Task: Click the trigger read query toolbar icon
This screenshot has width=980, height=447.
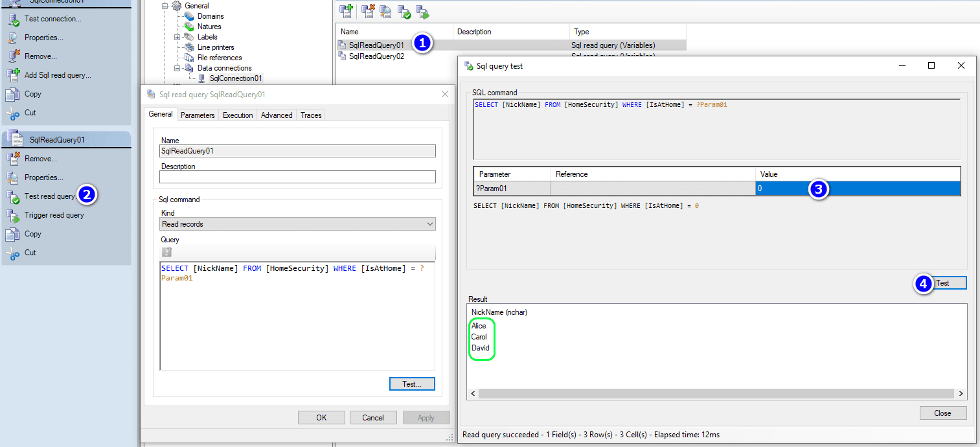Action: [x=422, y=11]
